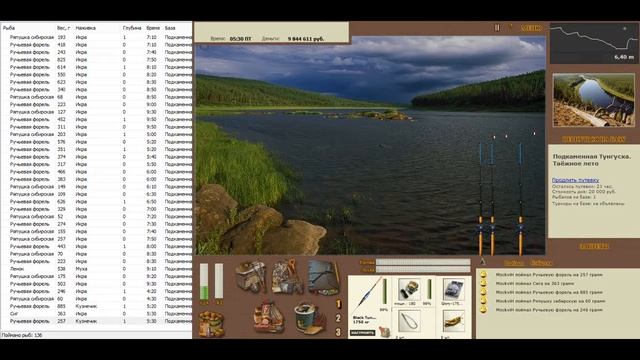Click the Ряпушку сибирскую на 60 message

[550, 301]
